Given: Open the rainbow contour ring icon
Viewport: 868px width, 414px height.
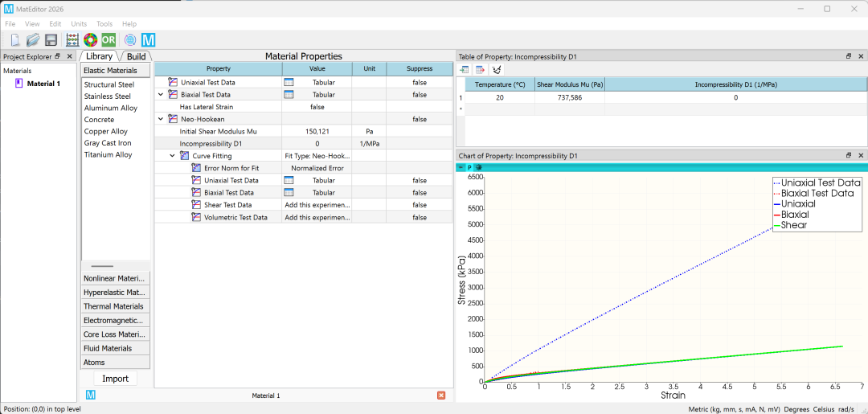Looking at the screenshot, I should (90, 40).
